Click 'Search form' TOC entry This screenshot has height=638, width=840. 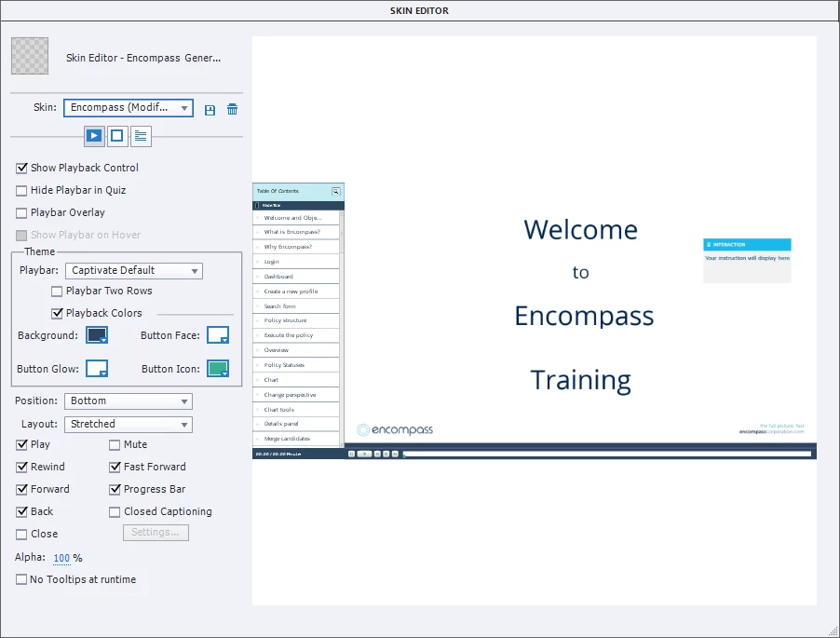click(296, 305)
